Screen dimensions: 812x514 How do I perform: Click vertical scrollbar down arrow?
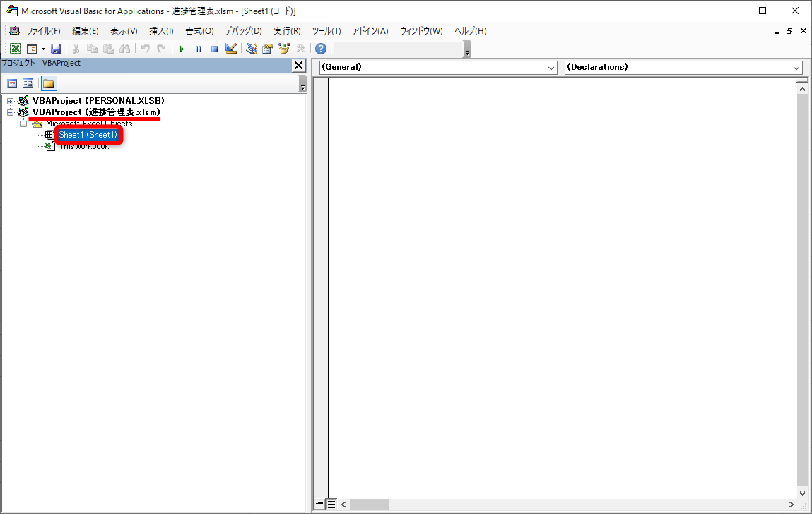point(802,494)
